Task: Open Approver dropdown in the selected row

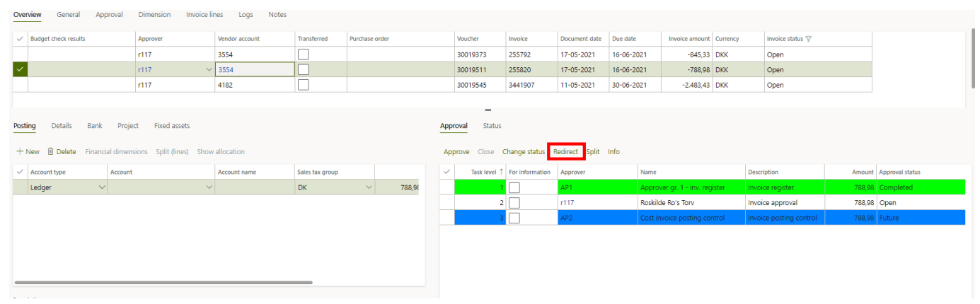Action: (208, 69)
